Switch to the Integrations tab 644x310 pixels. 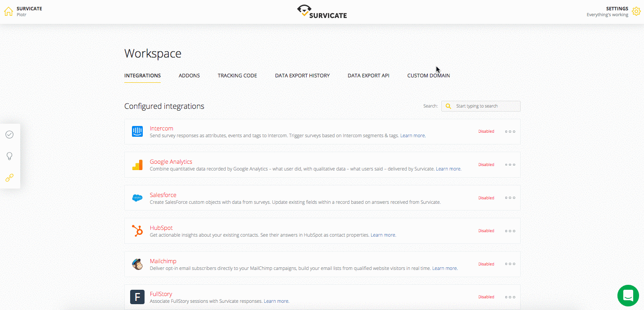tap(142, 76)
